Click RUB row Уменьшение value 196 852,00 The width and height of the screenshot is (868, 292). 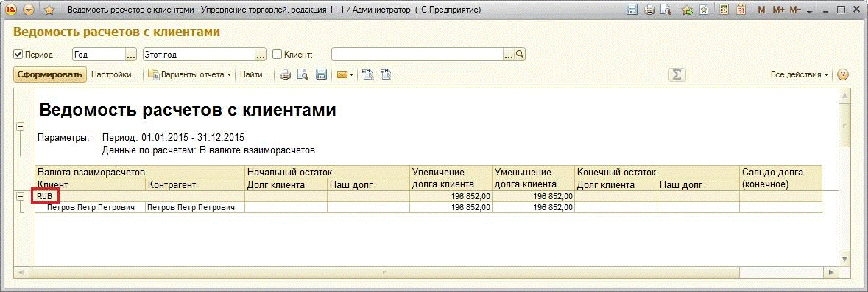click(x=534, y=196)
